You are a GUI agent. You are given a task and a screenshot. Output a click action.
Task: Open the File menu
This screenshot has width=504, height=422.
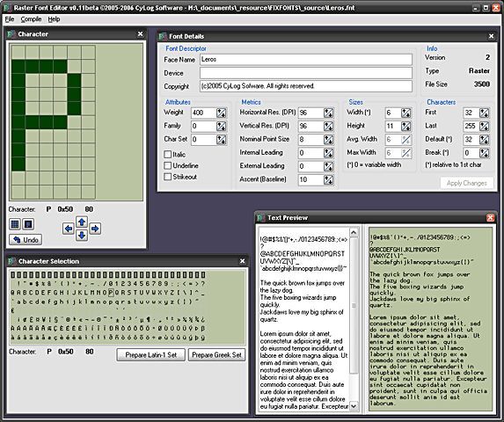(10, 19)
